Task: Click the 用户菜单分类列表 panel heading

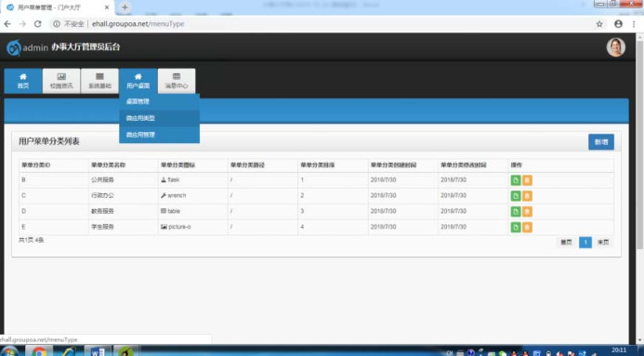Action: click(x=49, y=141)
